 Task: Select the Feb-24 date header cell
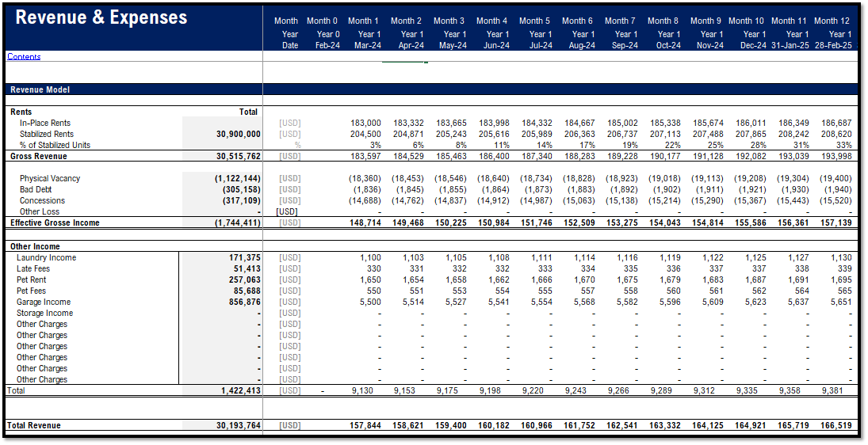327,46
